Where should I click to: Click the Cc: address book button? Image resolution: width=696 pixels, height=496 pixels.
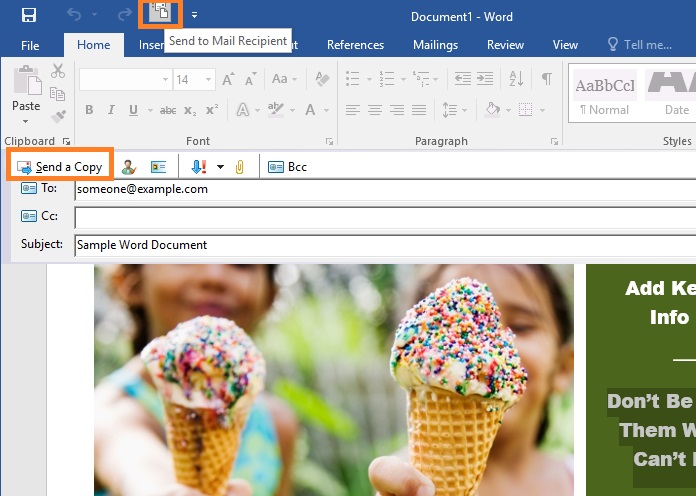[39, 216]
